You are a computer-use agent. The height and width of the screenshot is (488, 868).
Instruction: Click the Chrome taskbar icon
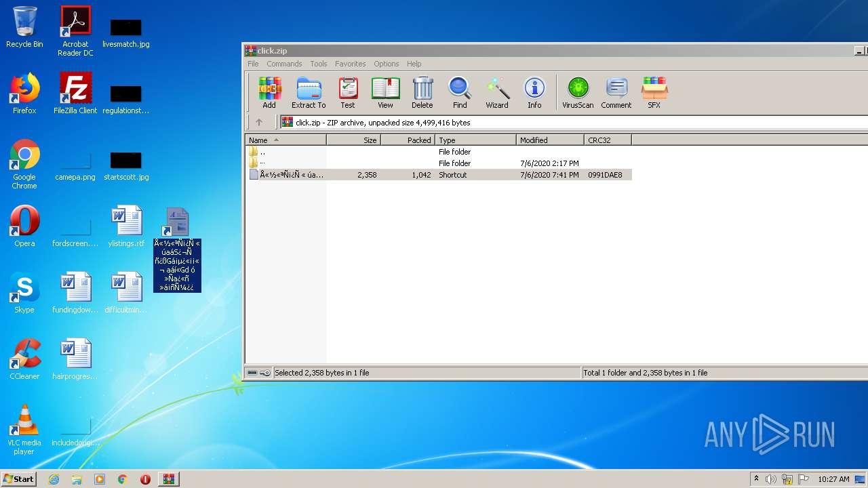point(123,479)
